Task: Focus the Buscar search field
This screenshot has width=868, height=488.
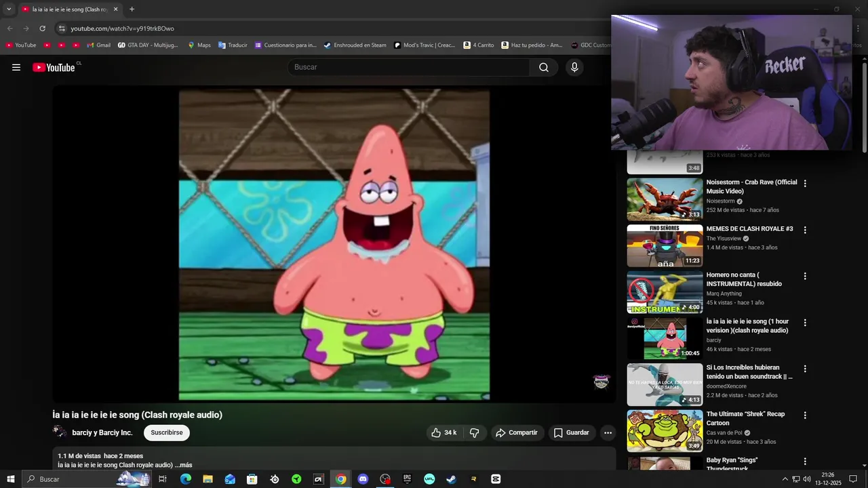Action: [409, 67]
